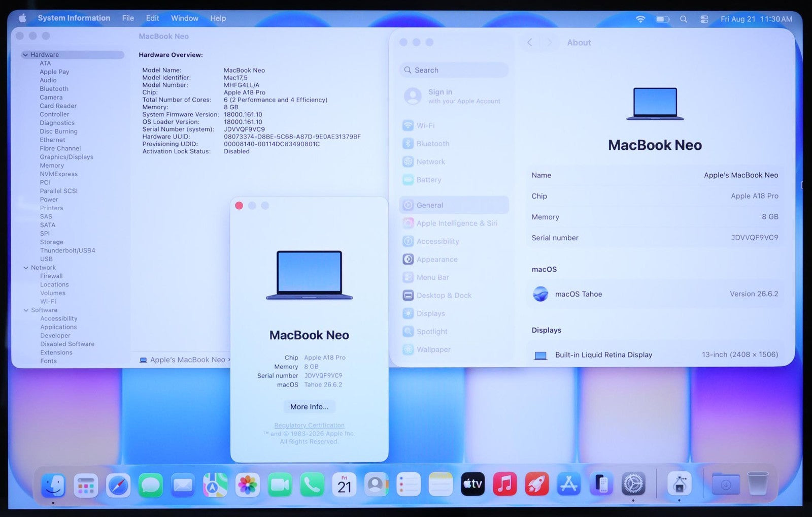Open the Phone app in the Dock
812x517 pixels.
(x=312, y=485)
